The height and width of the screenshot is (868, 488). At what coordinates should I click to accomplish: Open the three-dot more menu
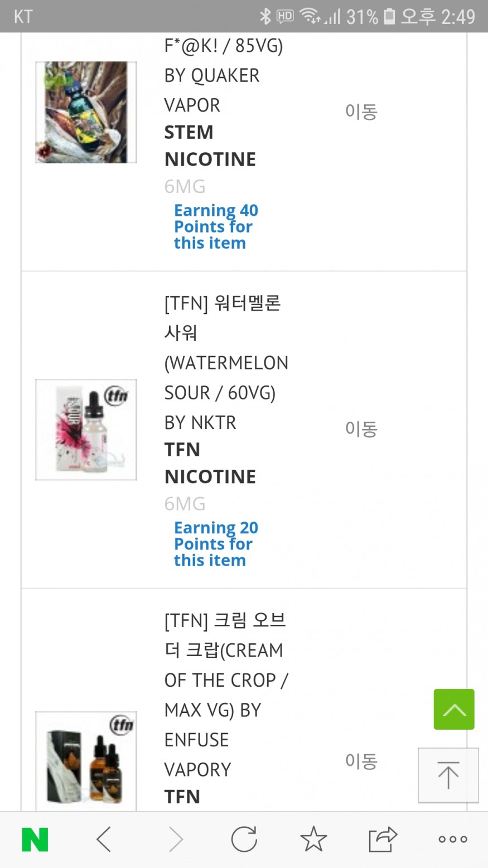point(452,839)
